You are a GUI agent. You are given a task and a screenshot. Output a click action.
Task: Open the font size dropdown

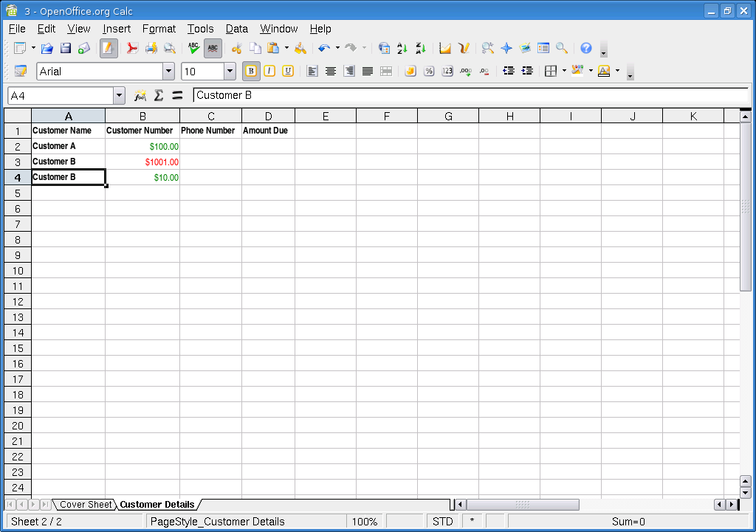230,72
